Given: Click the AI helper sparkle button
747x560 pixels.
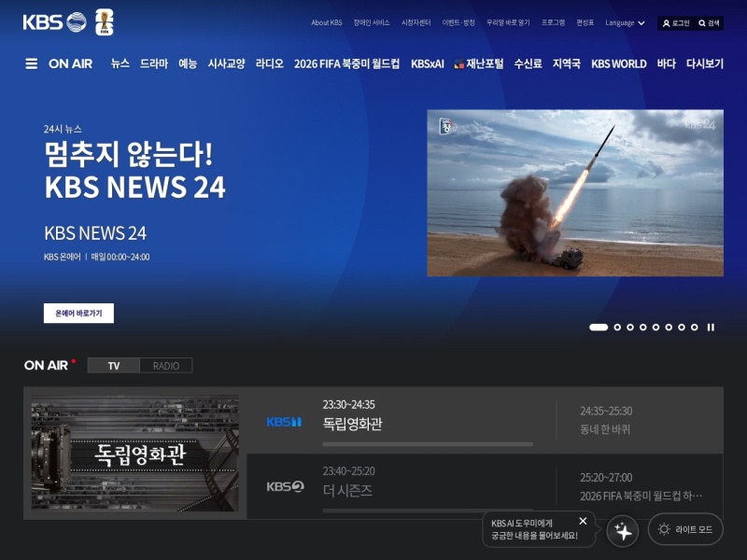Looking at the screenshot, I should coord(623,530).
